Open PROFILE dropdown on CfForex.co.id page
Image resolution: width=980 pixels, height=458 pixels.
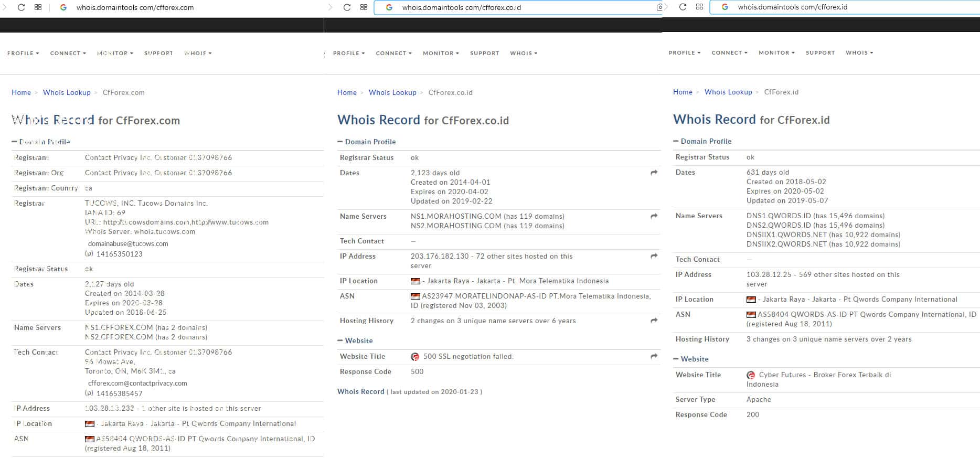pos(348,53)
